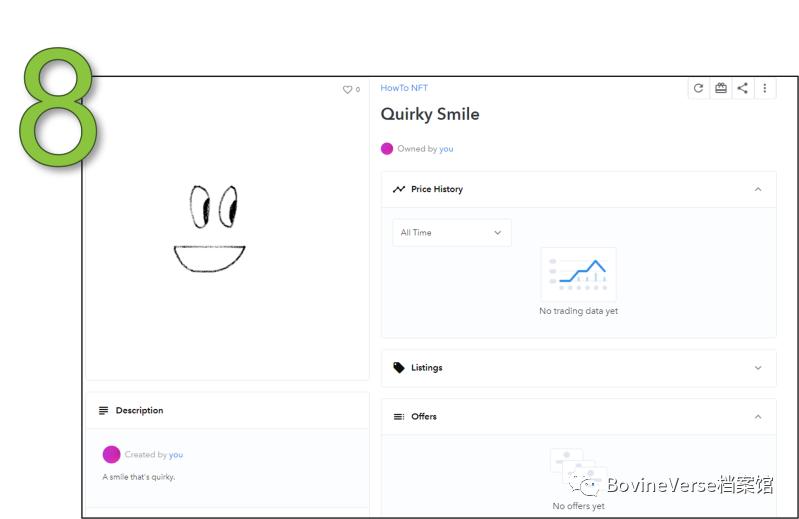Click the Price History trend line icon
Viewport: 799px width, 519px height.
(399, 189)
